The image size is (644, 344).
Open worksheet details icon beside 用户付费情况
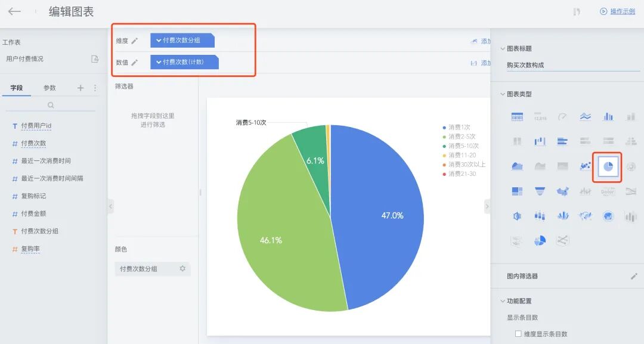pos(95,59)
